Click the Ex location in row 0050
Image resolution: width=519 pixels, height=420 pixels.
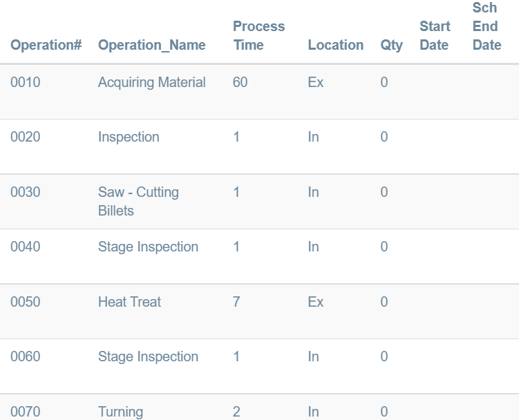click(316, 302)
